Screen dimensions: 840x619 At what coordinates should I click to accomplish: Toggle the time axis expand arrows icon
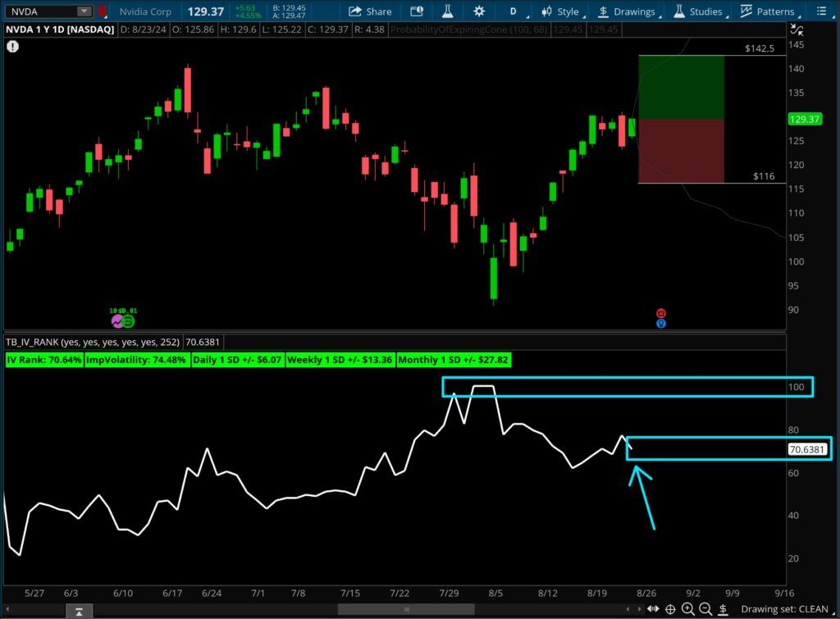point(652,609)
